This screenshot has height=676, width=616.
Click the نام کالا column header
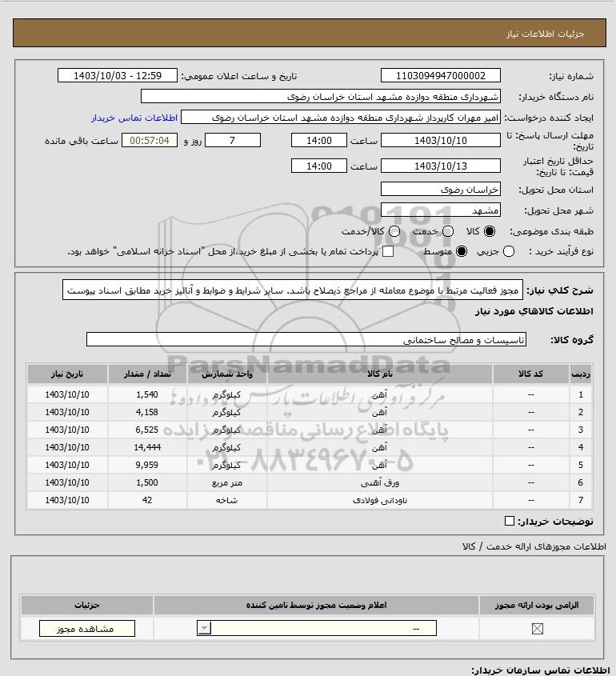380,374
